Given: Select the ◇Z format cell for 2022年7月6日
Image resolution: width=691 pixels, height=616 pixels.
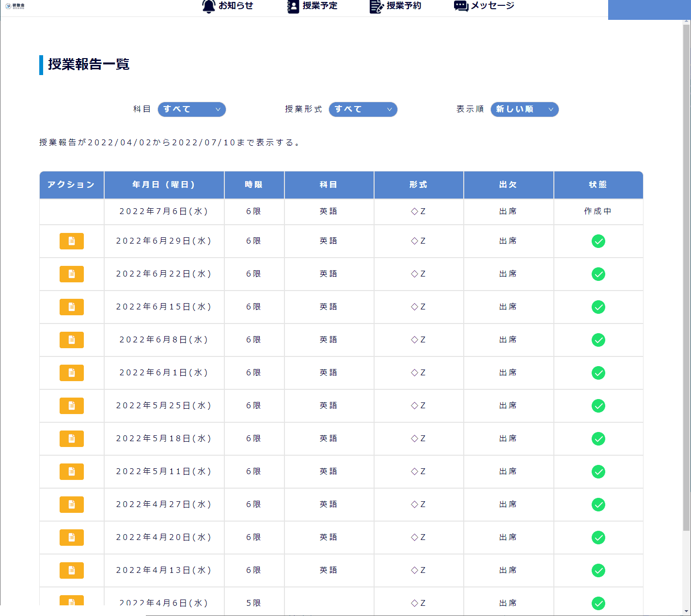Looking at the screenshot, I should [x=418, y=212].
